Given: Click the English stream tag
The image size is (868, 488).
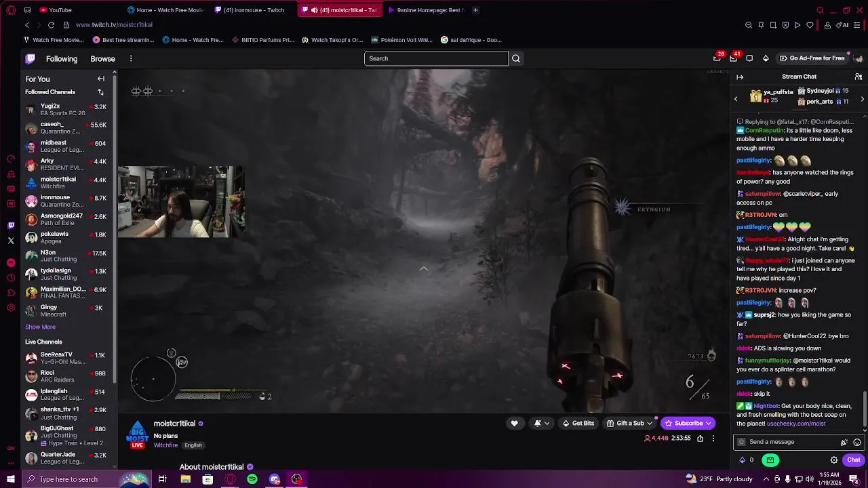Looking at the screenshot, I should tap(193, 445).
